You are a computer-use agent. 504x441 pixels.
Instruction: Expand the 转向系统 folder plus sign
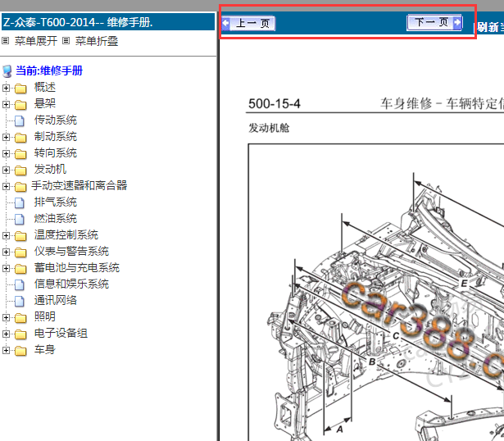[6, 153]
